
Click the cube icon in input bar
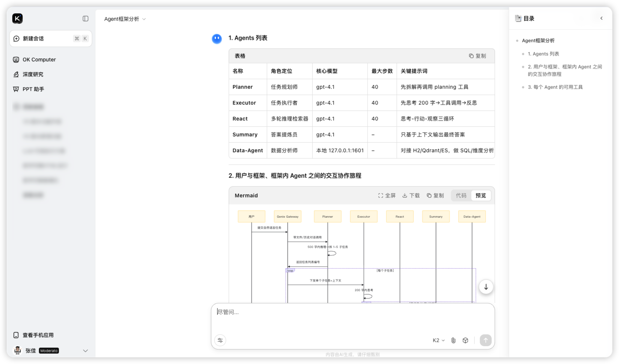(x=465, y=340)
